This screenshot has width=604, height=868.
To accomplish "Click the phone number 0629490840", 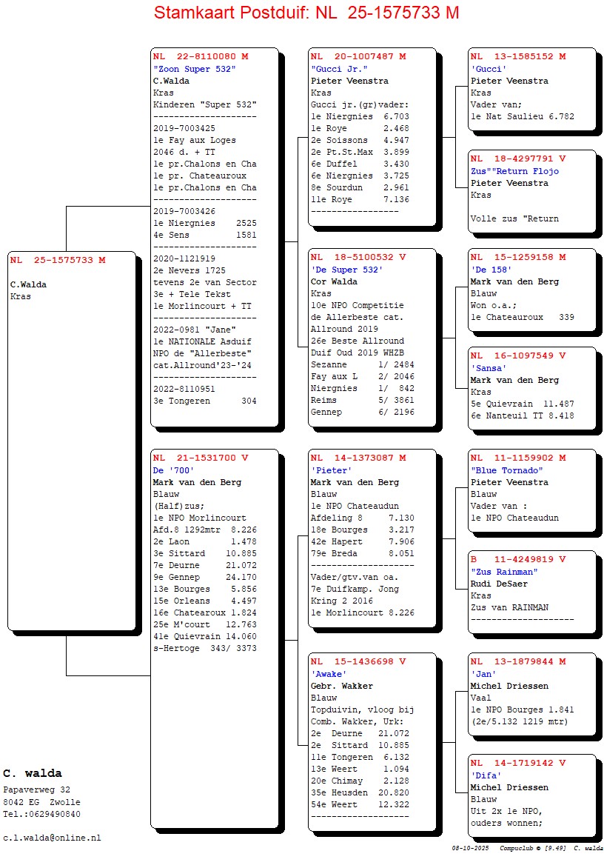I will (41, 814).
